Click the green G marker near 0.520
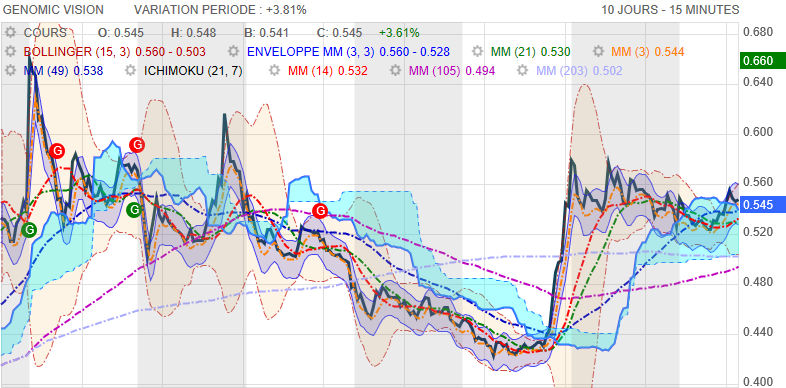The image size is (786, 388). coord(29,230)
